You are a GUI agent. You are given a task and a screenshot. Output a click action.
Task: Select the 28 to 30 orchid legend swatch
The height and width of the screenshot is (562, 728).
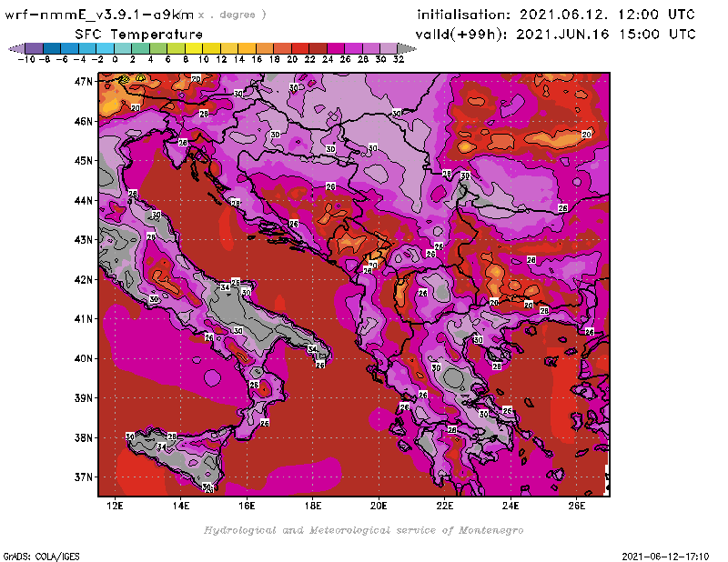pos(371,48)
